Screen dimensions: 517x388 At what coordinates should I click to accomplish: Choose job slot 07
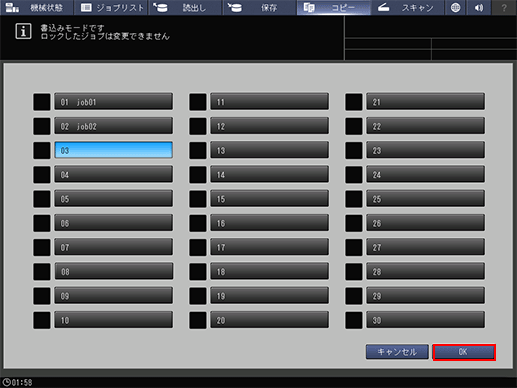[113, 247]
